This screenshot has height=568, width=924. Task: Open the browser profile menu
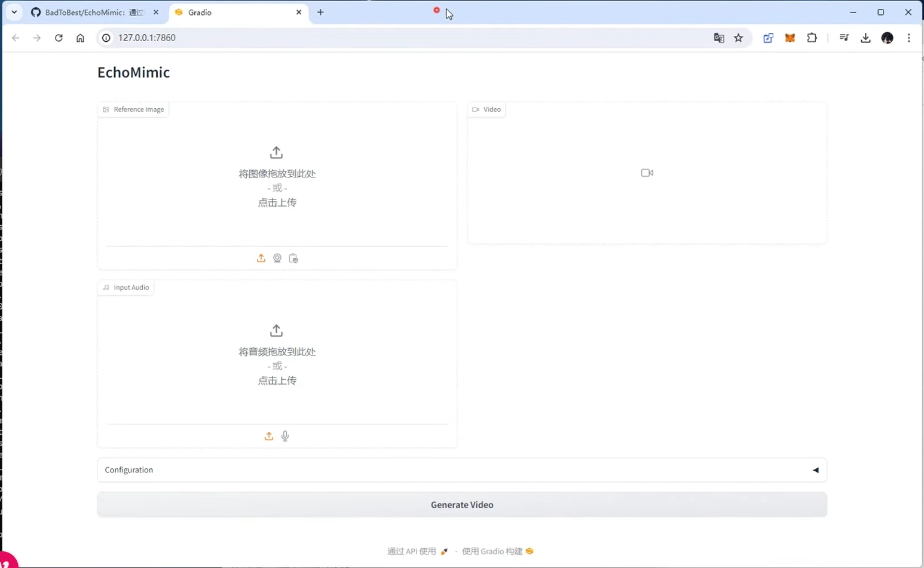click(x=888, y=38)
